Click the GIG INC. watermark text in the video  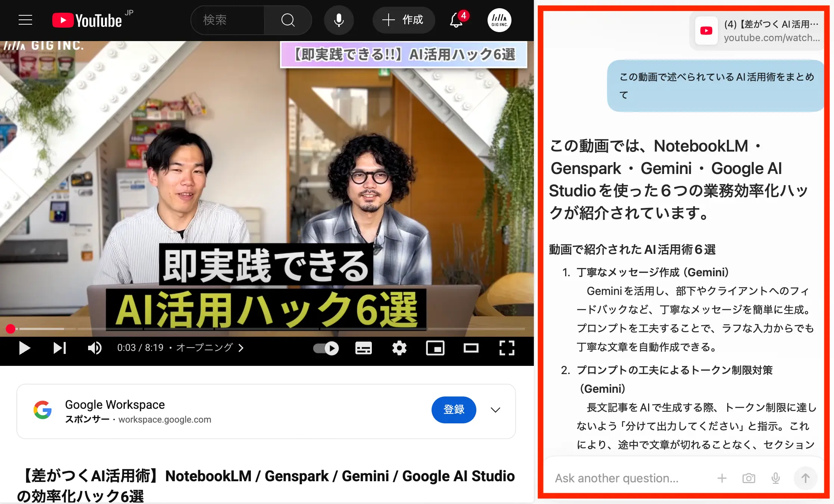[44, 46]
